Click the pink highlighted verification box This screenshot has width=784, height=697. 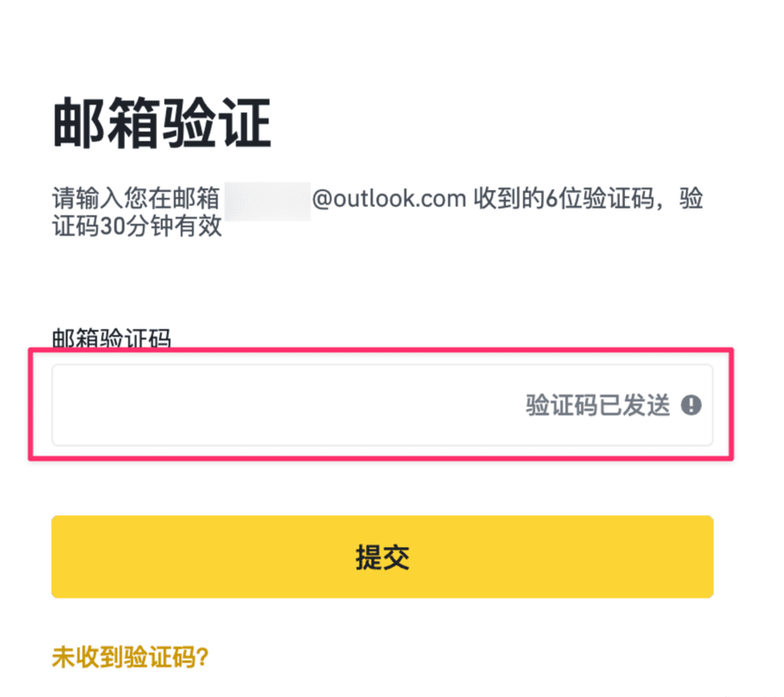click(383, 404)
